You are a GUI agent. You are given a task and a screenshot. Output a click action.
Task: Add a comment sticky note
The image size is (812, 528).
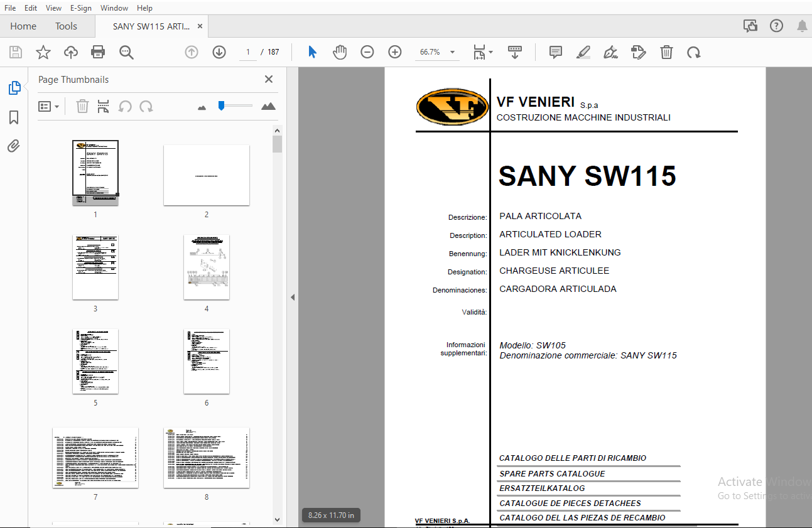(x=556, y=52)
